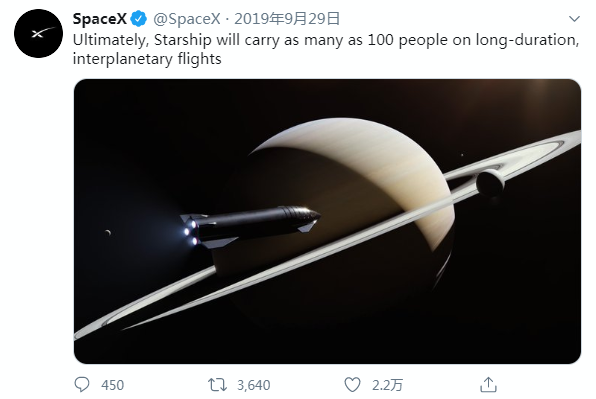Click the rocket engine flames in image
This screenshot has width=596, height=399.
(x=190, y=231)
